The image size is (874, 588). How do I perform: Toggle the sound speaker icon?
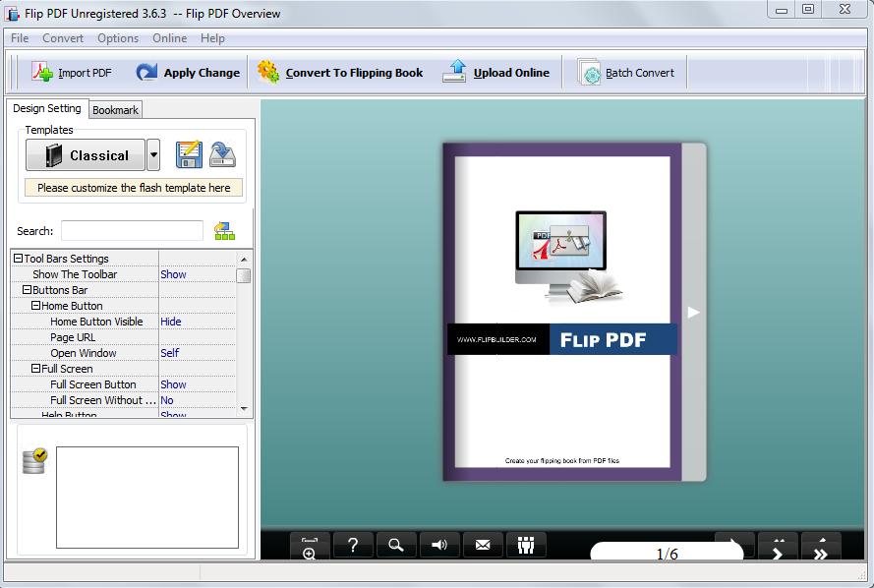pyautogui.click(x=439, y=545)
